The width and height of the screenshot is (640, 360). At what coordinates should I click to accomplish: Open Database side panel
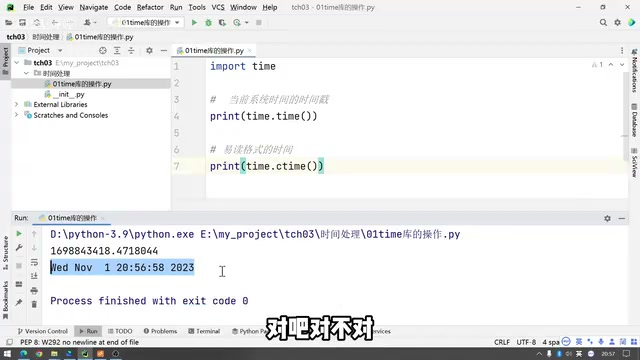tap(634, 120)
